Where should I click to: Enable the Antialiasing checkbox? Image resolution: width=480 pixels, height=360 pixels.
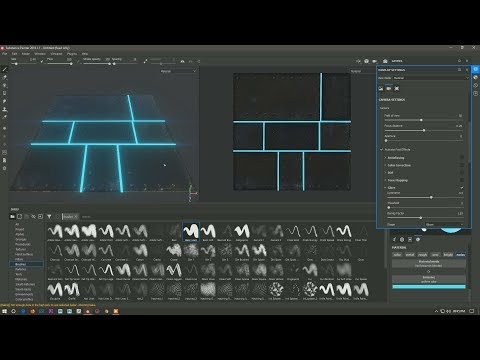462,157
